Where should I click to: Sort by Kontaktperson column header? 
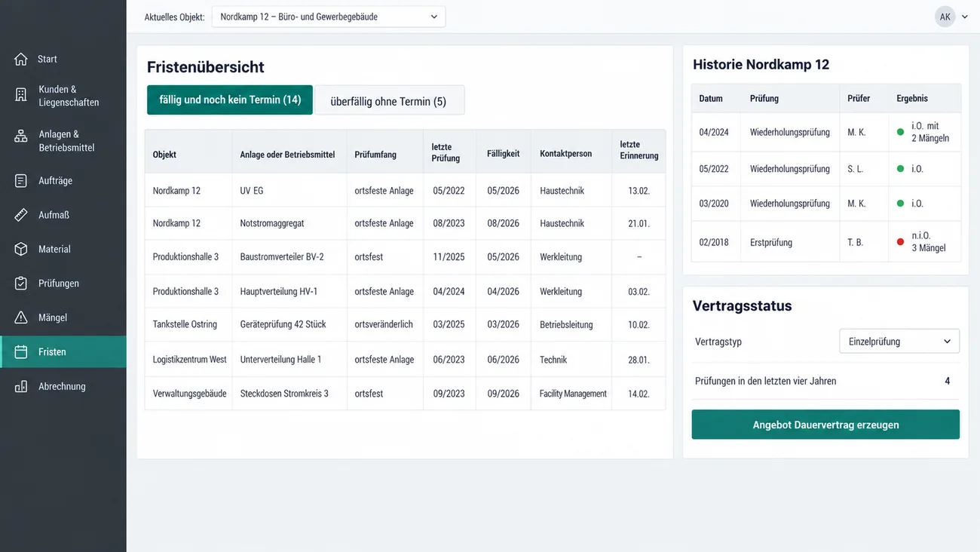[x=565, y=153]
